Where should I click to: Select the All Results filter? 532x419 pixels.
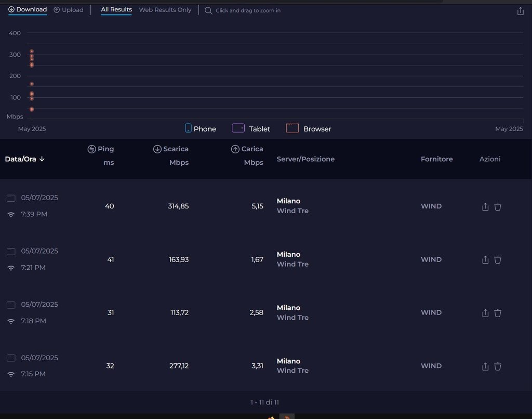[x=116, y=10]
